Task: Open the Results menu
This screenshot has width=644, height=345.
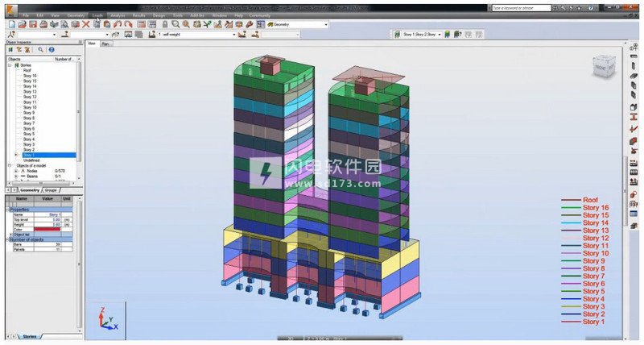Action: point(138,15)
